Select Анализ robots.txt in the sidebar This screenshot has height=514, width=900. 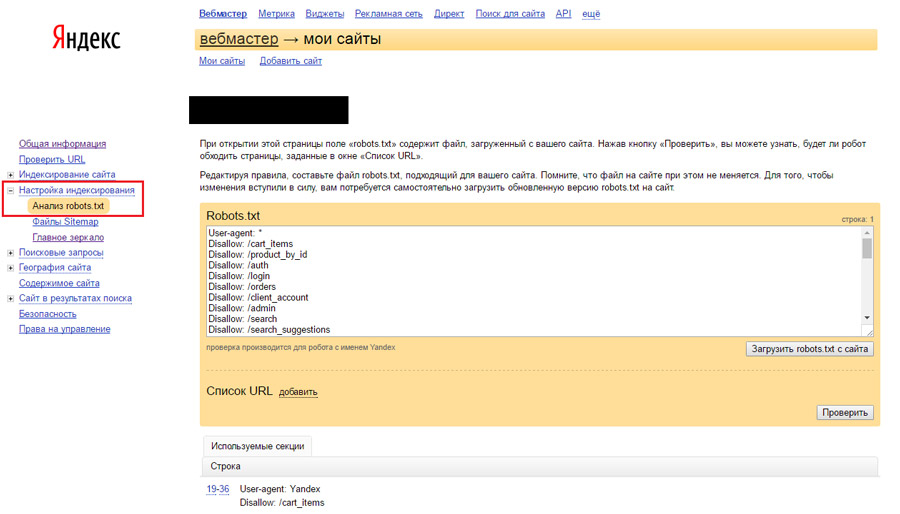click(x=68, y=205)
